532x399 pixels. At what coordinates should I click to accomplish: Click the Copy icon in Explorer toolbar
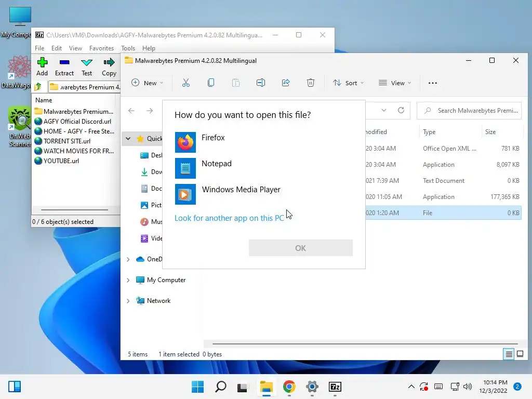211,83
